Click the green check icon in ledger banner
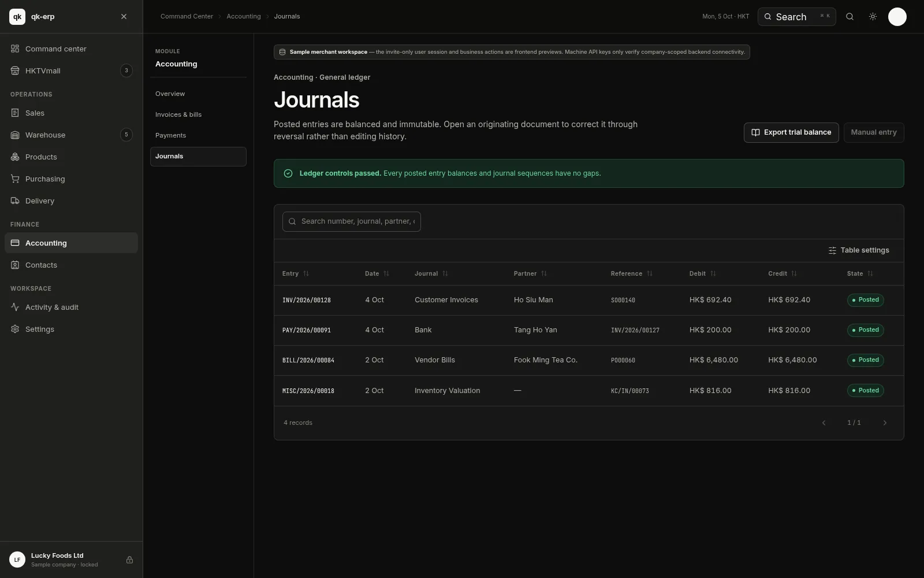Image resolution: width=924 pixels, height=578 pixels. pyautogui.click(x=288, y=173)
